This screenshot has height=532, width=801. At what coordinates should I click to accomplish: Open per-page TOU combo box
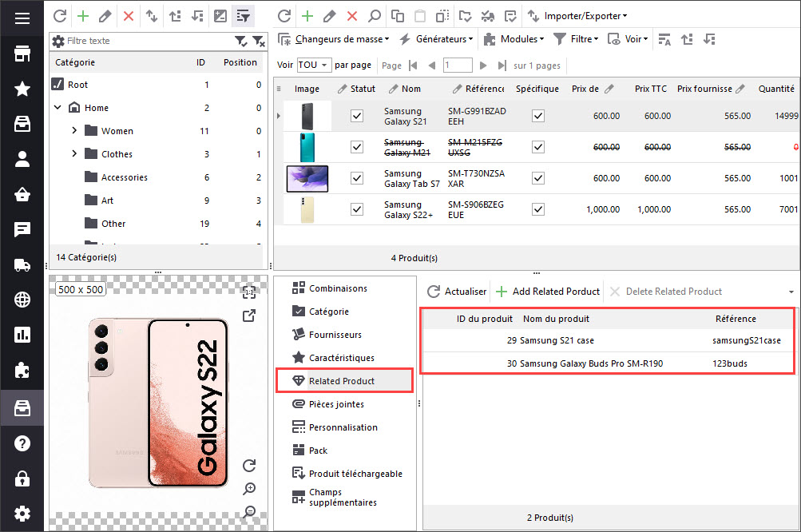coord(314,65)
